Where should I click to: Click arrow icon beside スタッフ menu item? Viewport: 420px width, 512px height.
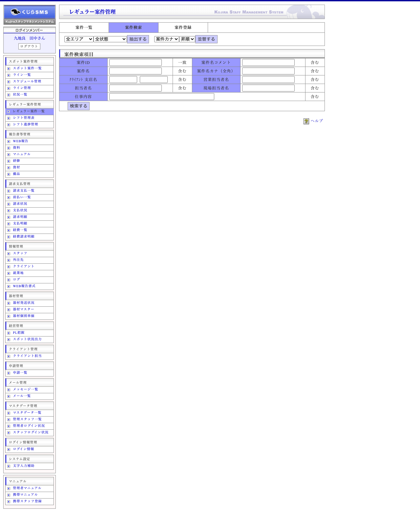9,254
